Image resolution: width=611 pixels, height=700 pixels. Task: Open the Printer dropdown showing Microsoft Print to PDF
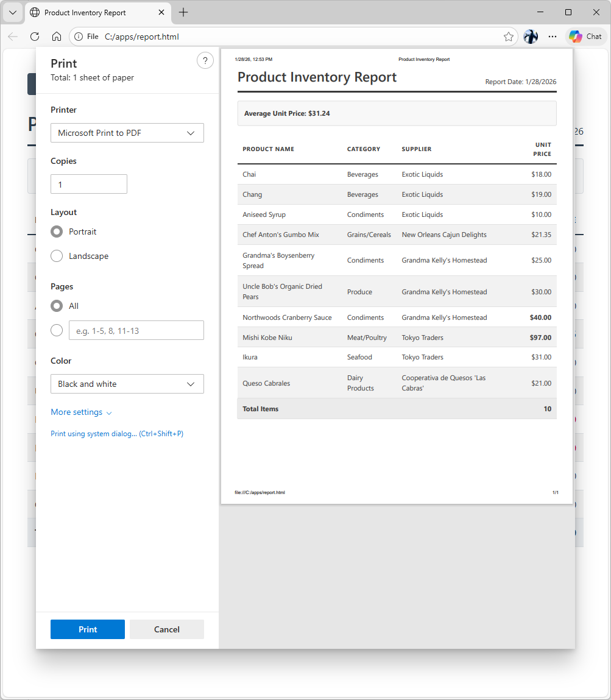[x=127, y=133]
